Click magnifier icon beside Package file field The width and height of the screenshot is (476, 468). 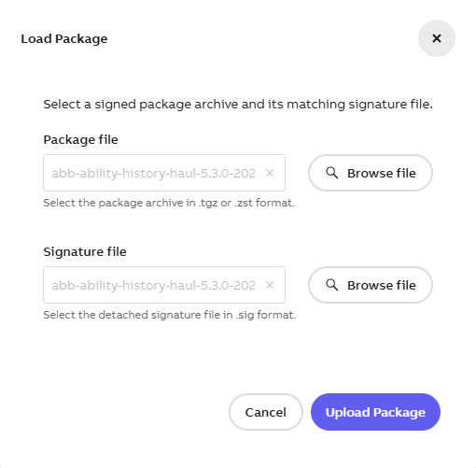[x=332, y=173]
